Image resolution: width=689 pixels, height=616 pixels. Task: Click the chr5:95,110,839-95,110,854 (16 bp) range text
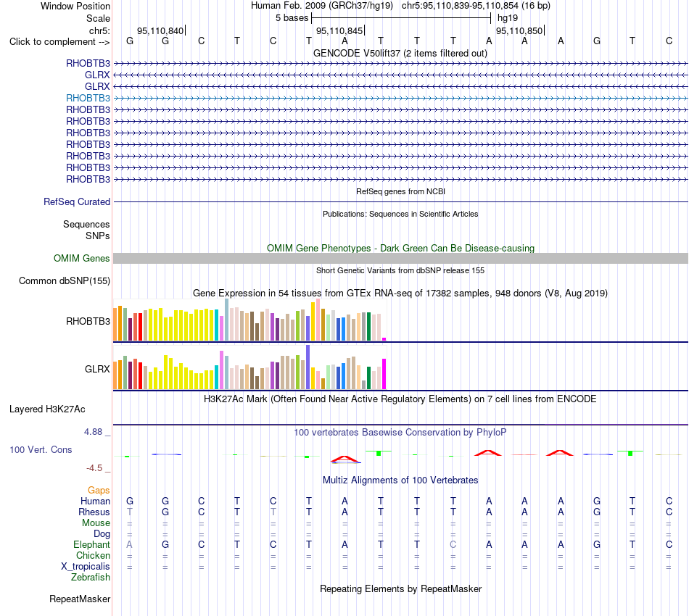coord(476,6)
